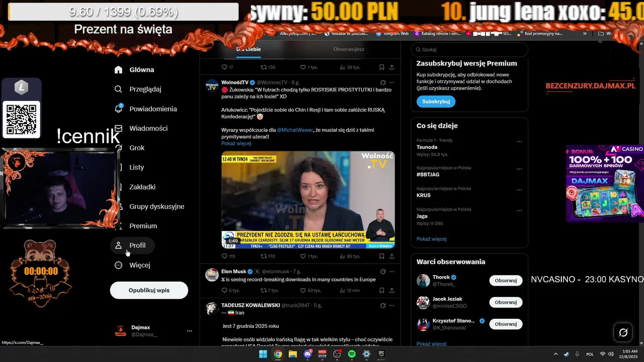
Task: Follow Jacek Jeziak with Obserwuj button
Action: coord(506,302)
